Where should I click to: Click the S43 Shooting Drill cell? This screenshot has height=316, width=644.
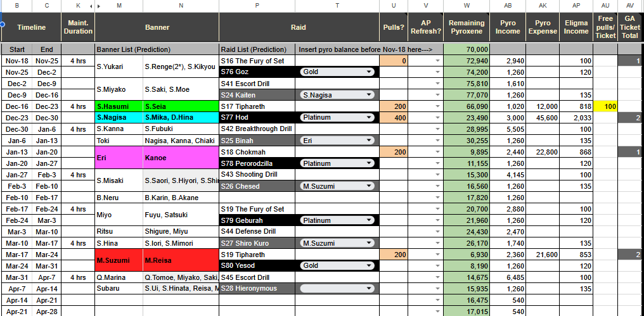point(257,175)
